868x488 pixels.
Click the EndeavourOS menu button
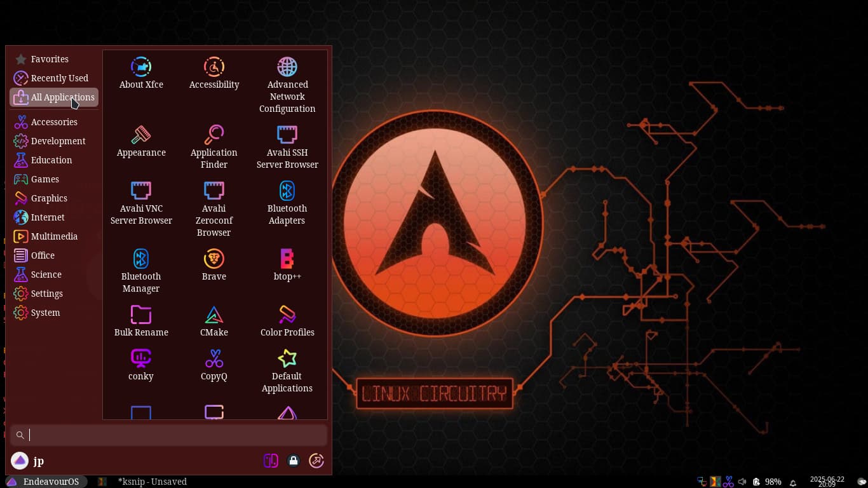coord(43,482)
